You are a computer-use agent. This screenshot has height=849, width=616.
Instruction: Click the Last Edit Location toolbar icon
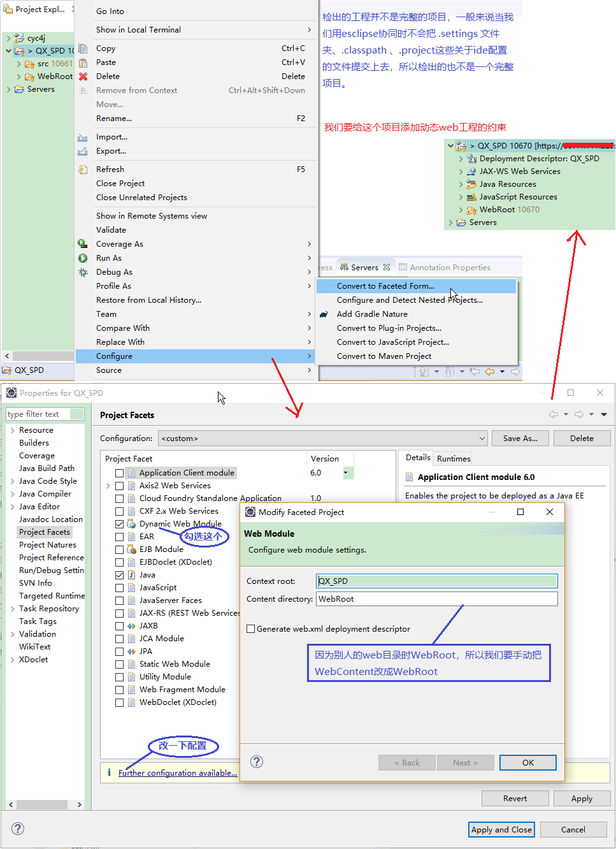click(x=475, y=372)
